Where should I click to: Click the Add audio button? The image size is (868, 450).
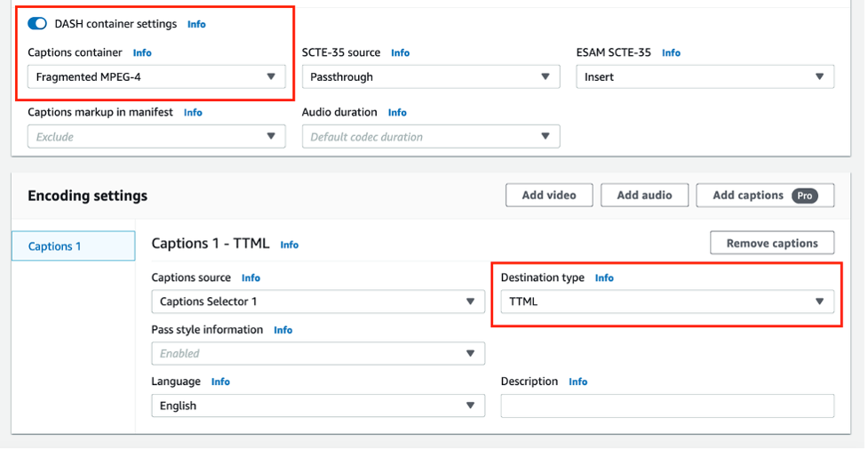click(644, 195)
